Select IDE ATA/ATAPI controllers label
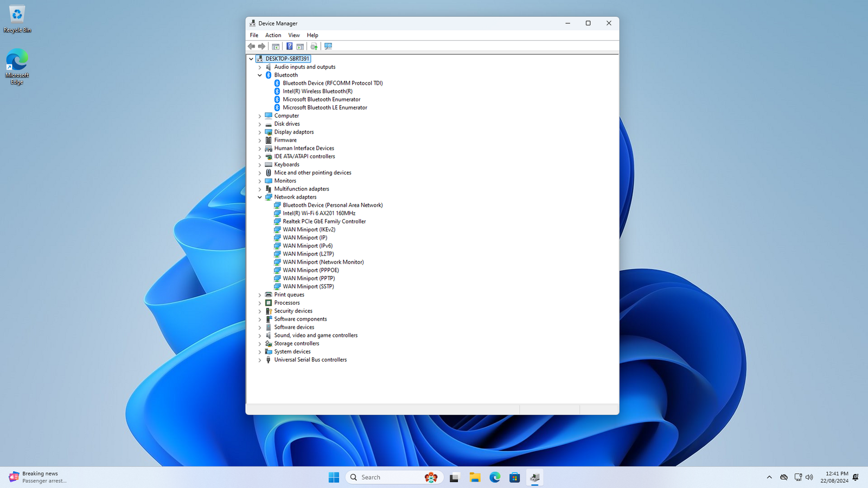Viewport: 868px width, 488px height. coord(304,156)
